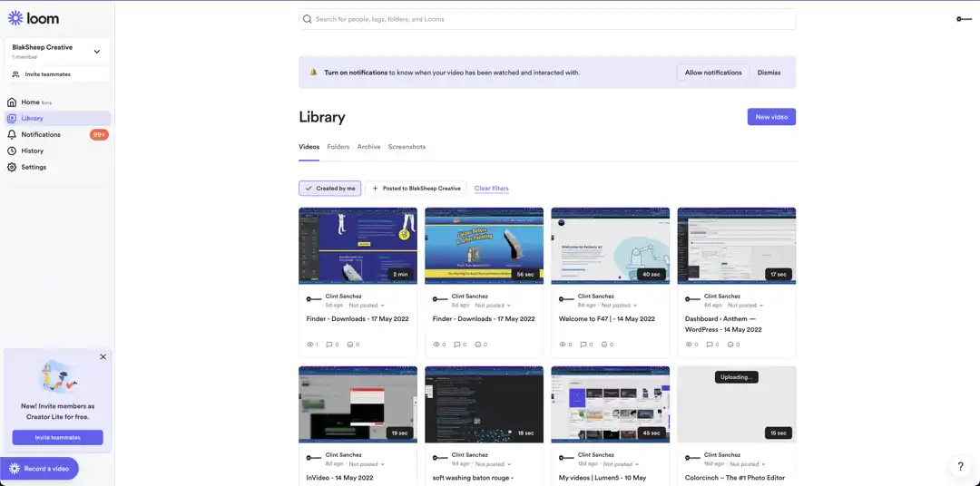Open Not posted dropdown on Dashboard Anthem card
Screen dimensions: 980x486
pyautogui.click(x=745, y=306)
